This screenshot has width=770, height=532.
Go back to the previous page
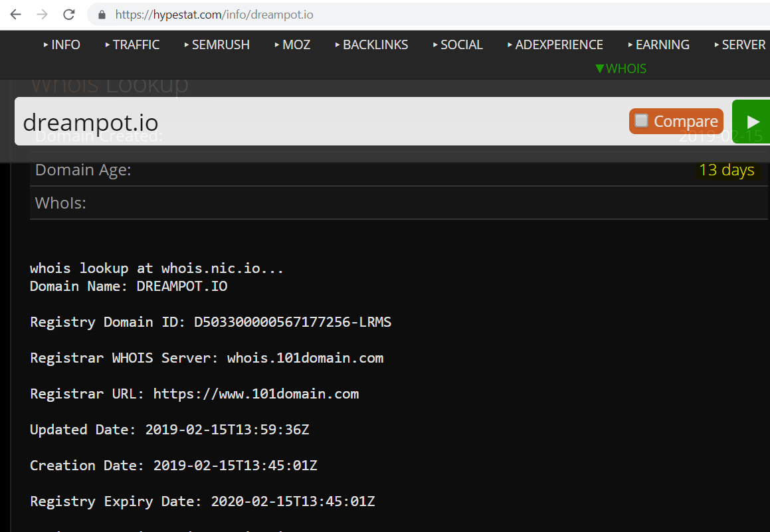click(x=16, y=14)
